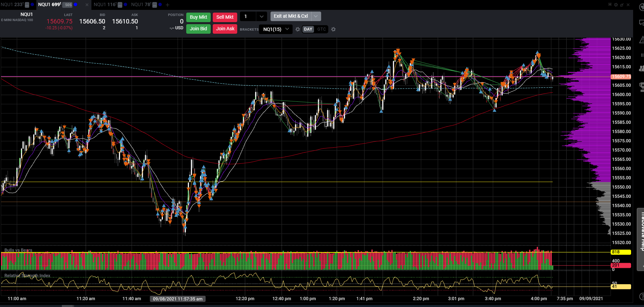Click the NQU1 symbol name
The height and width of the screenshot is (307, 644).
click(27, 14)
